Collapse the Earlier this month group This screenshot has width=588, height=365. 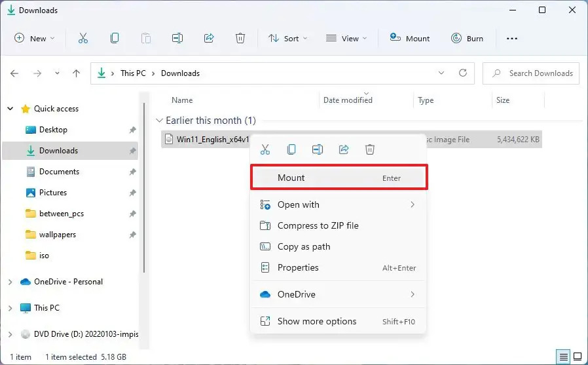click(159, 121)
